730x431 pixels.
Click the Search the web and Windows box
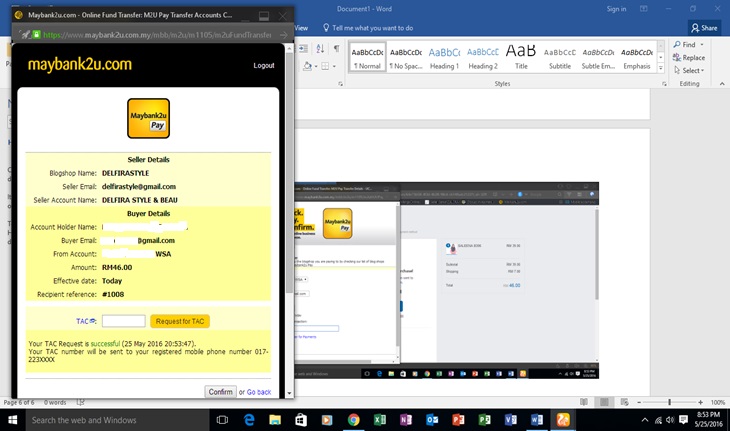116,420
